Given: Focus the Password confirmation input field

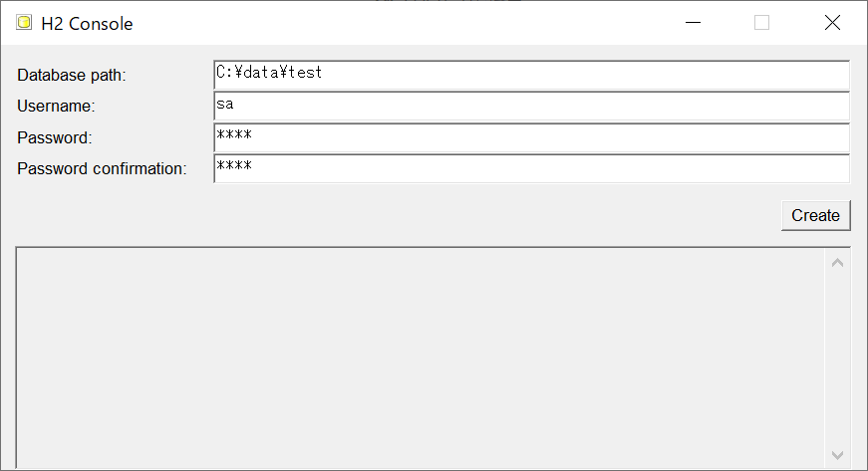Looking at the screenshot, I should pyautogui.click(x=531, y=168).
